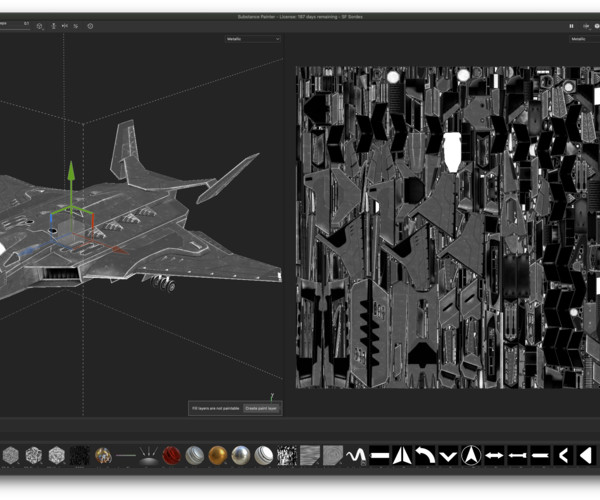Click the lazy mouse figure icon in toolbar
This screenshot has width=600, height=500.
[x=54, y=26]
